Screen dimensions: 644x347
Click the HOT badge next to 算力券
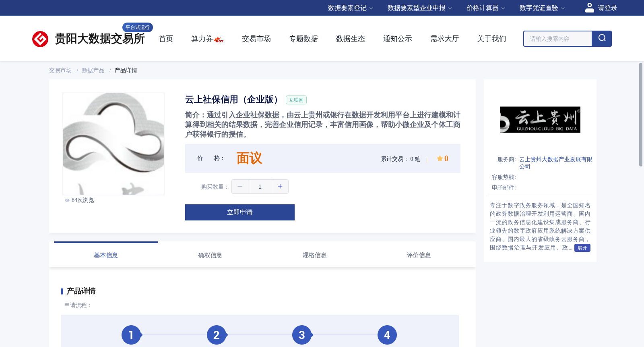pos(219,40)
